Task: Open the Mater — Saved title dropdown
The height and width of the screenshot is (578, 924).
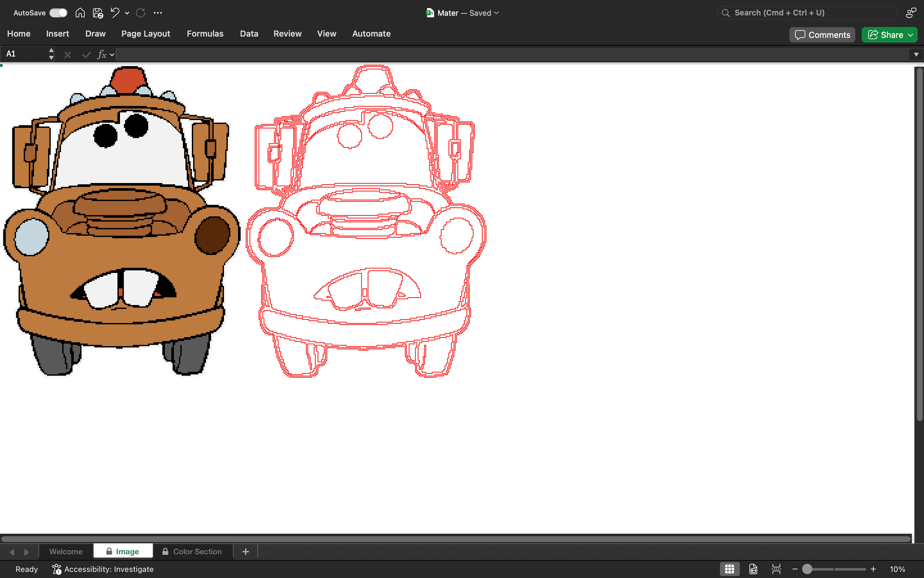Action: click(468, 13)
